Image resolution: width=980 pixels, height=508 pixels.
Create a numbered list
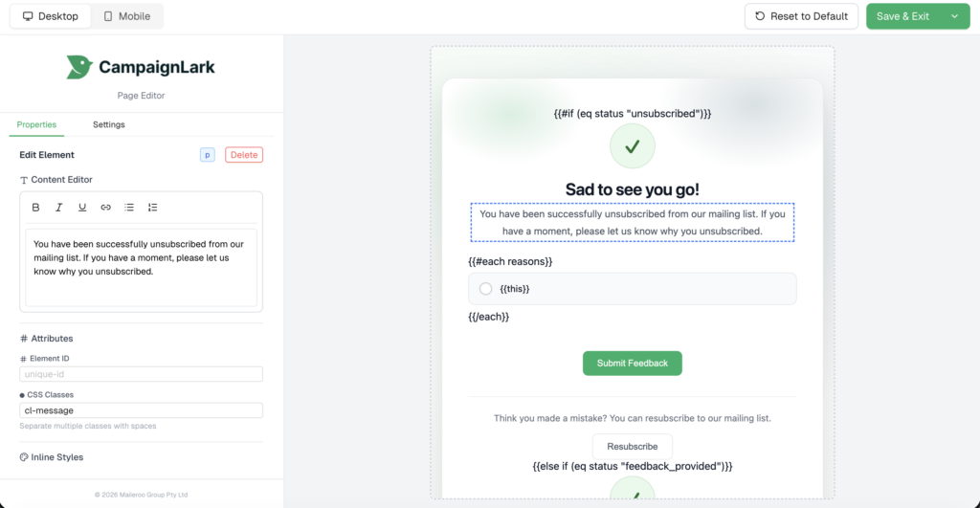pos(153,208)
